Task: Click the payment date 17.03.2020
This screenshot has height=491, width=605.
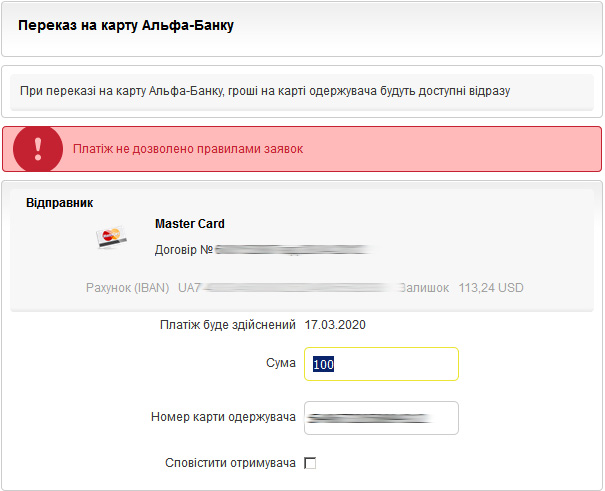Action: [x=335, y=325]
